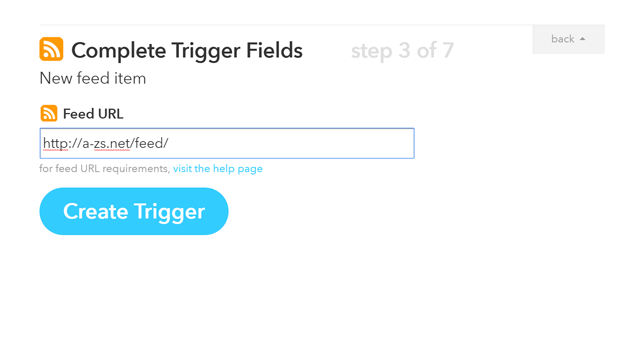This screenshot has width=640, height=360.
Task: Click the word 'back' in the top-right button
Action: click(x=562, y=39)
